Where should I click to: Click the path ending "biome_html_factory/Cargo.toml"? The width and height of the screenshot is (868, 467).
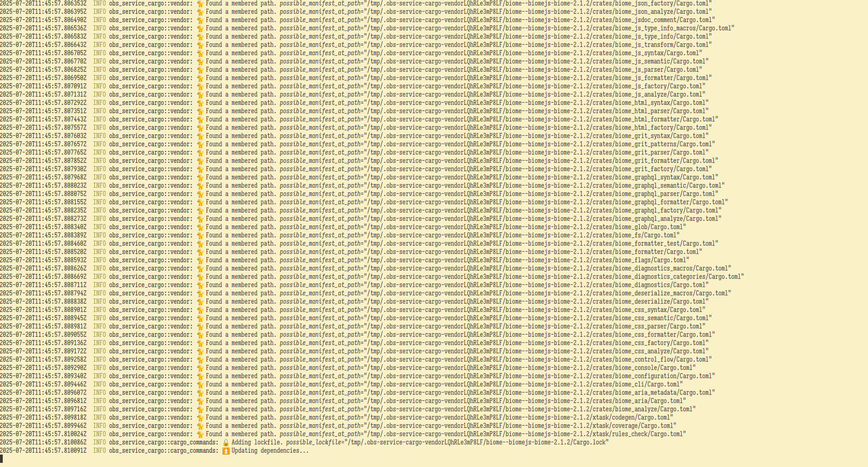537,127
